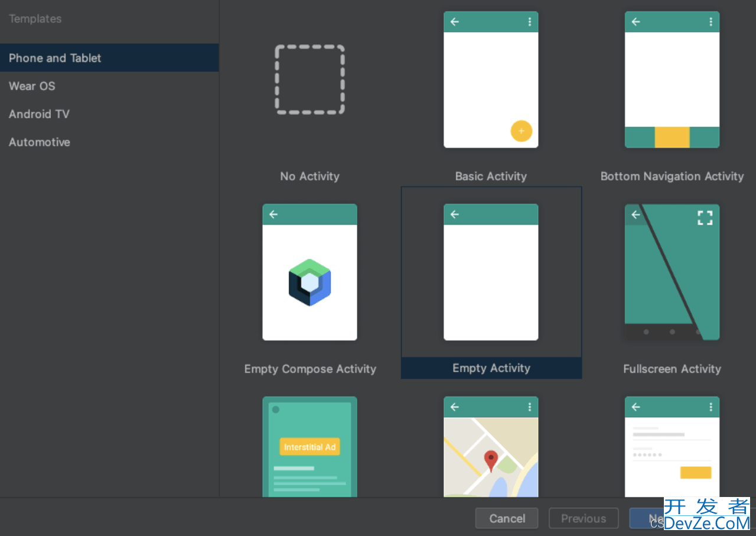Select the Login form template preview

[x=672, y=447]
